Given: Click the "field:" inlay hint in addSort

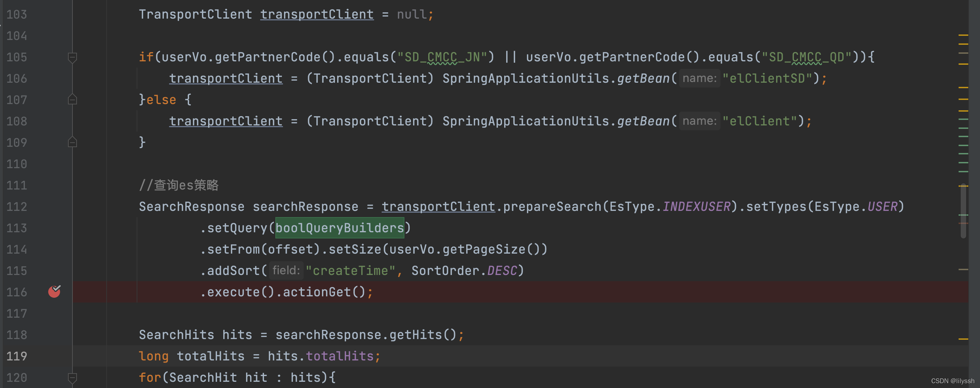Looking at the screenshot, I should click(x=286, y=270).
